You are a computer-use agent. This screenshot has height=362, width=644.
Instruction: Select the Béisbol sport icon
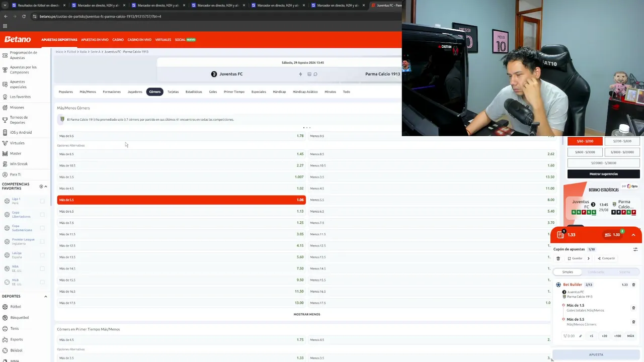[x=5, y=350]
